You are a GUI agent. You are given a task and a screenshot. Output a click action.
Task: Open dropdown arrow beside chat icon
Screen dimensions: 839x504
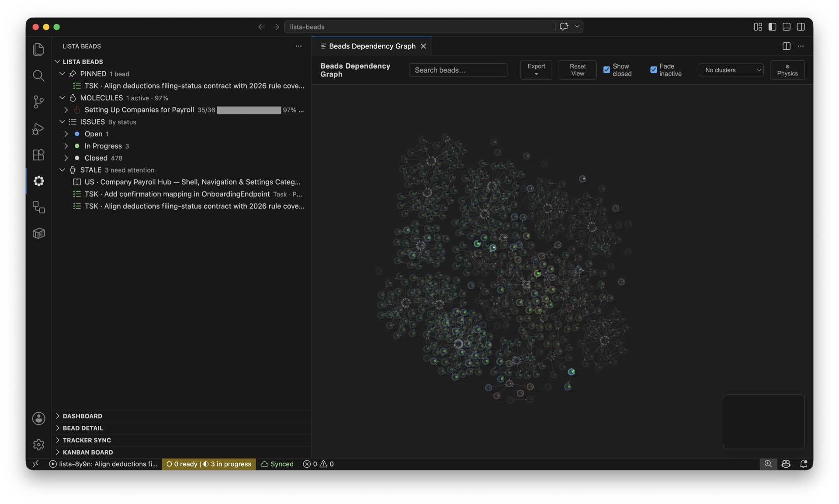click(x=577, y=27)
